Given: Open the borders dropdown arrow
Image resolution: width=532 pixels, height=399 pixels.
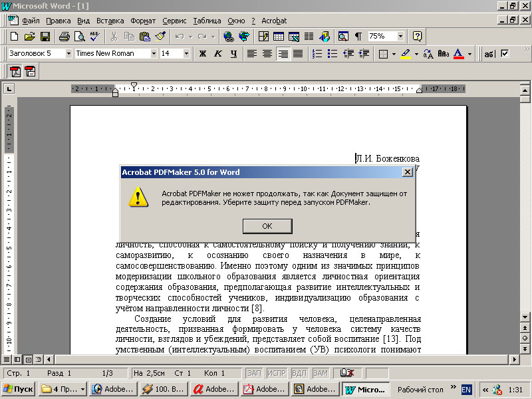Looking at the screenshot, I should click(x=394, y=54).
